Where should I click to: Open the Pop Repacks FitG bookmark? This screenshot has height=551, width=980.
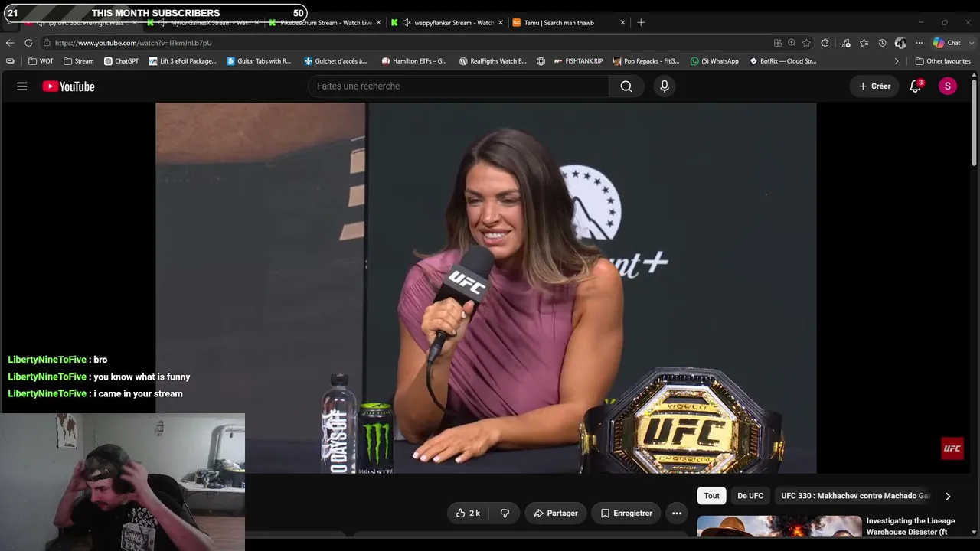646,61
